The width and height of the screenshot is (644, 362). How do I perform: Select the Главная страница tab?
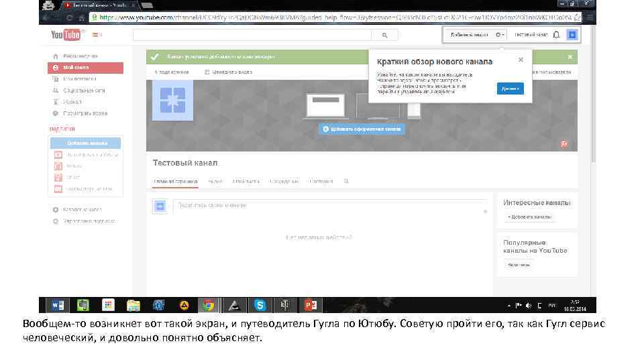click(x=175, y=182)
